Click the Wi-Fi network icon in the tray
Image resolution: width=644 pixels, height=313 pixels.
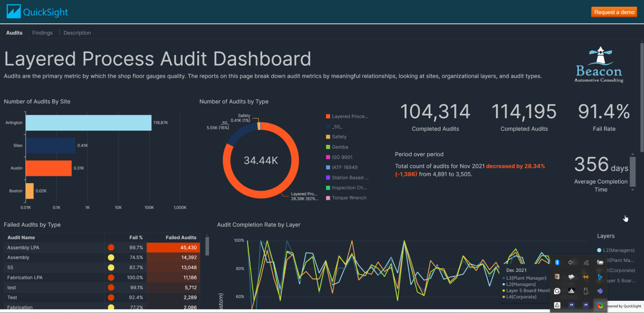[x=586, y=262]
